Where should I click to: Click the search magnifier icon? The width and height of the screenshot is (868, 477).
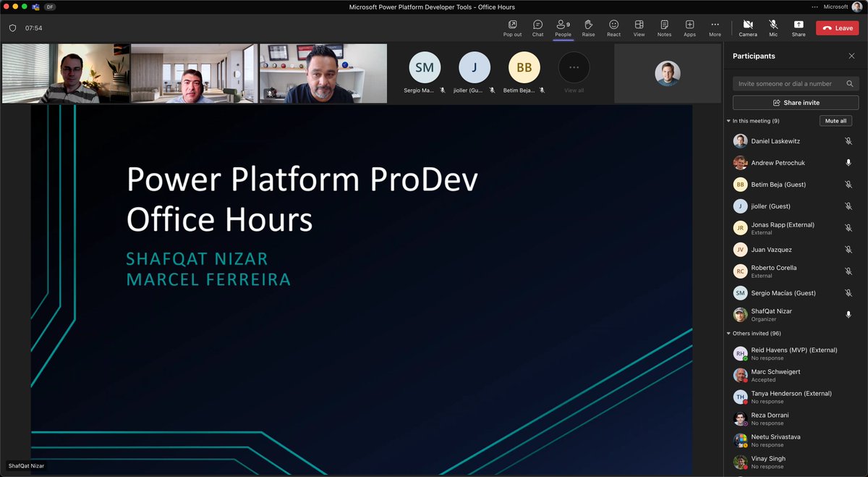tap(850, 84)
